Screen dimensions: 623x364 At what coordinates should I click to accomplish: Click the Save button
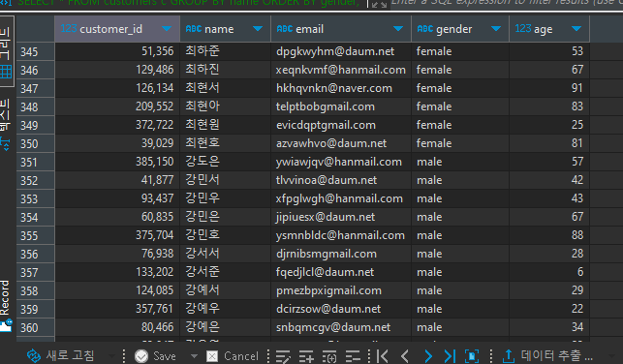[x=155, y=356]
